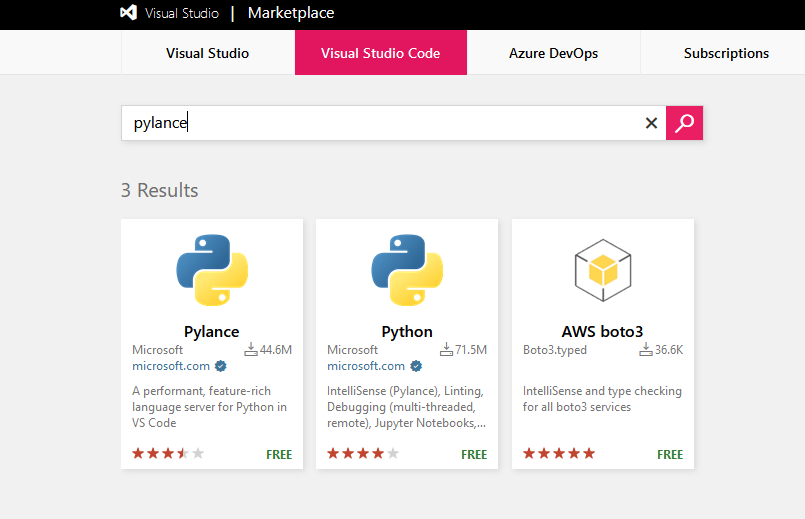
Task: Switch to the Visual Studio tab
Action: (207, 53)
